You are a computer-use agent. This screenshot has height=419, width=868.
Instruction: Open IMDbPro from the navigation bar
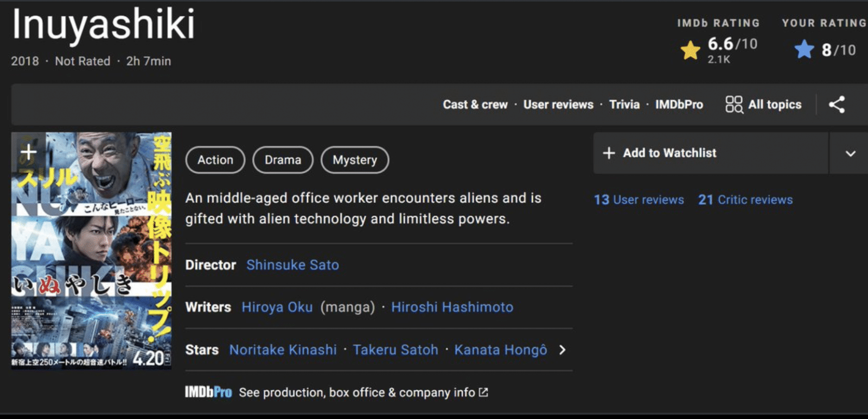[679, 105]
